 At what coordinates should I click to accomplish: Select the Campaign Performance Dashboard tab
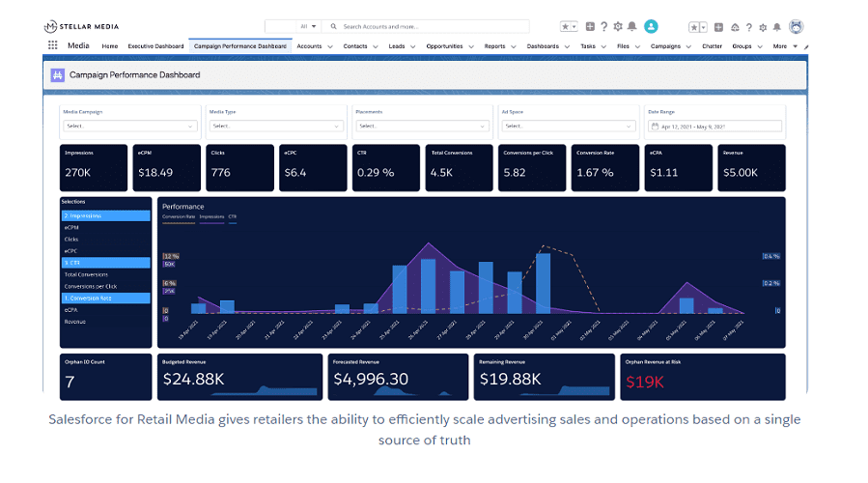coord(240,46)
